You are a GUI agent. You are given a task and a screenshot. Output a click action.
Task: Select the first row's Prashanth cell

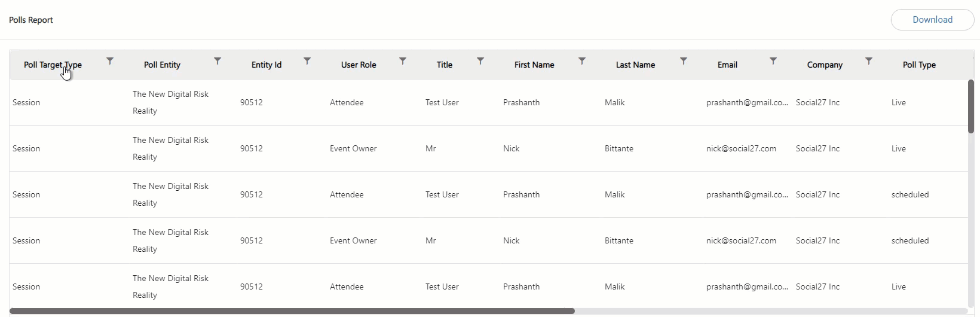pos(521,102)
